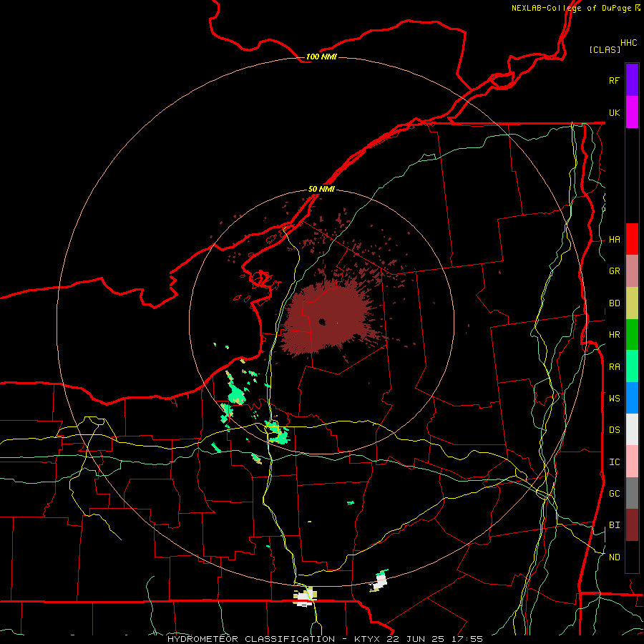
Task: Click the "NEXLAB-College of DuPage" credit text
Action: pyautogui.click(x=571, y=8)
